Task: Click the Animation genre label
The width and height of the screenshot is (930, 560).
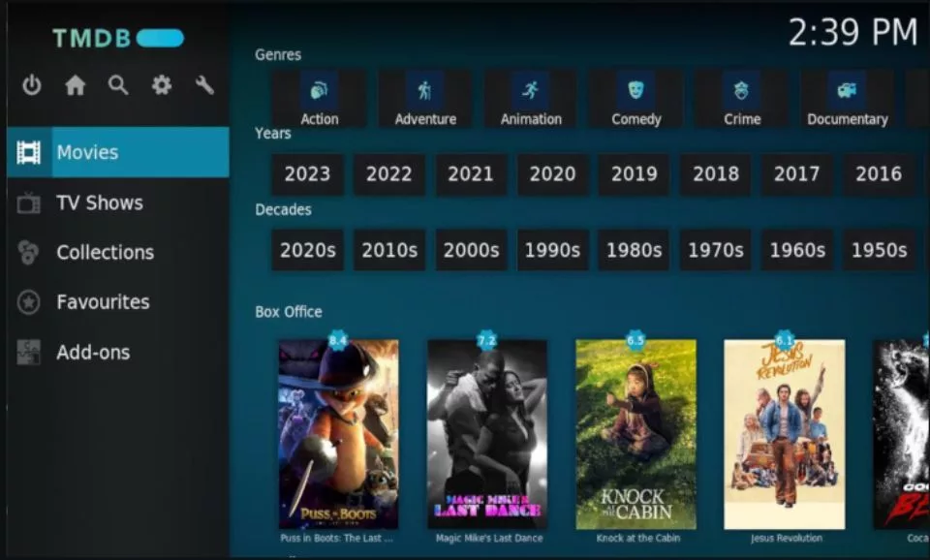Action: pos(531,119)
